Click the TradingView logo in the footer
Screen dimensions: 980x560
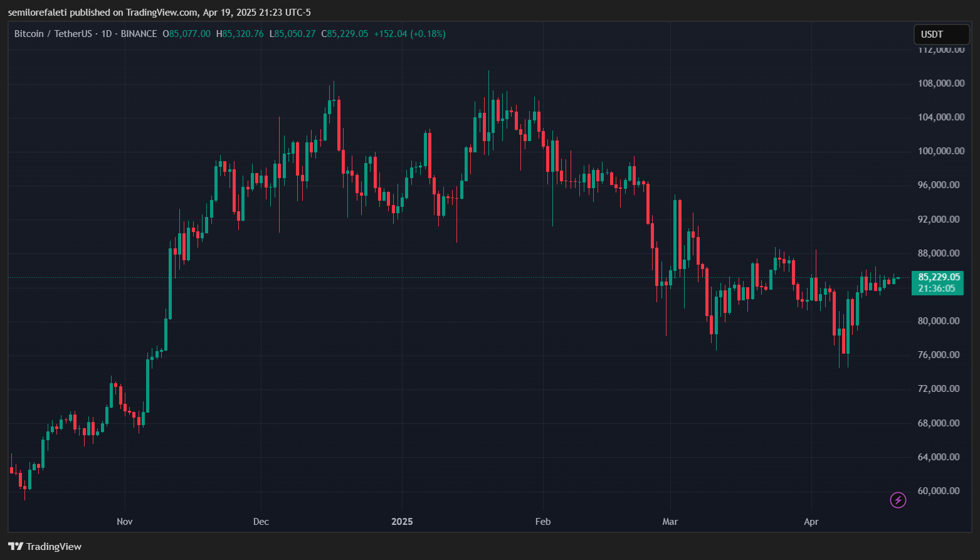point(45,546)
